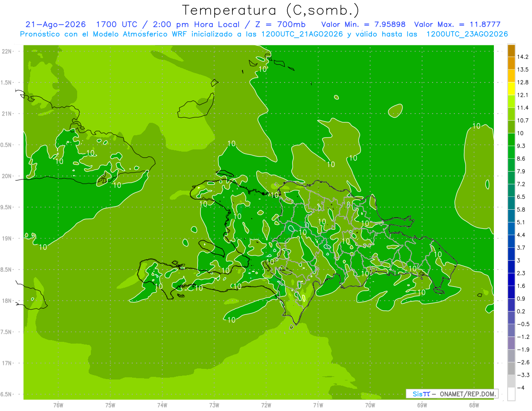Viewport: 532px width, 411px height.
Task: Click the colorbar label '7.9'
Action: point(521,171)
